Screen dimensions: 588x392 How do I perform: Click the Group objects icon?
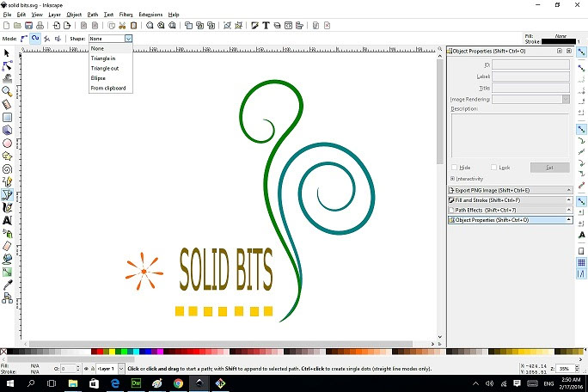pos(227,26)
